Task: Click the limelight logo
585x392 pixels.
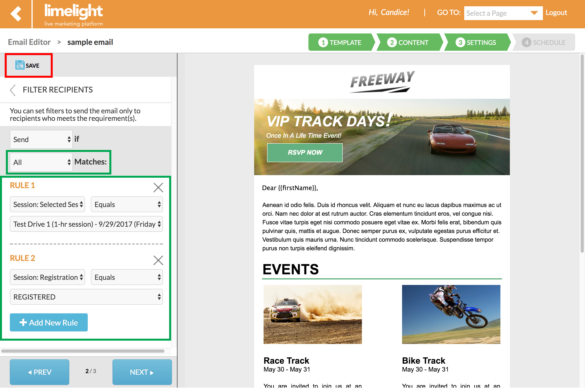Action: tap(73, 15)
